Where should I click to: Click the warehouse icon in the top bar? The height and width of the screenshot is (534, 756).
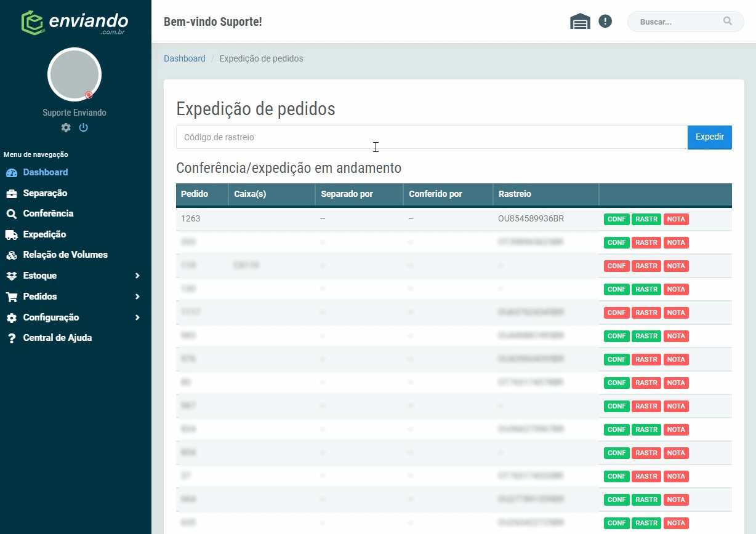tap(580, 22)
